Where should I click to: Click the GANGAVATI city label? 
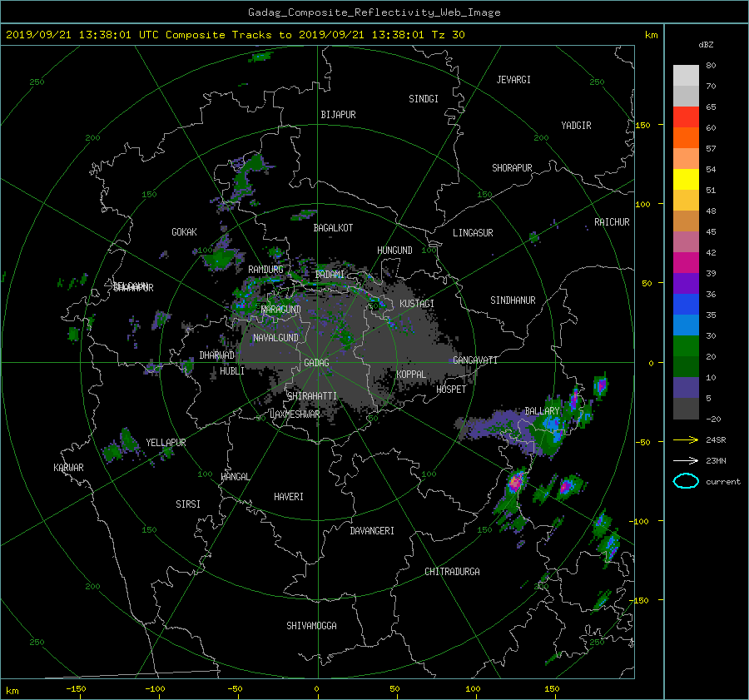point(475,360)
